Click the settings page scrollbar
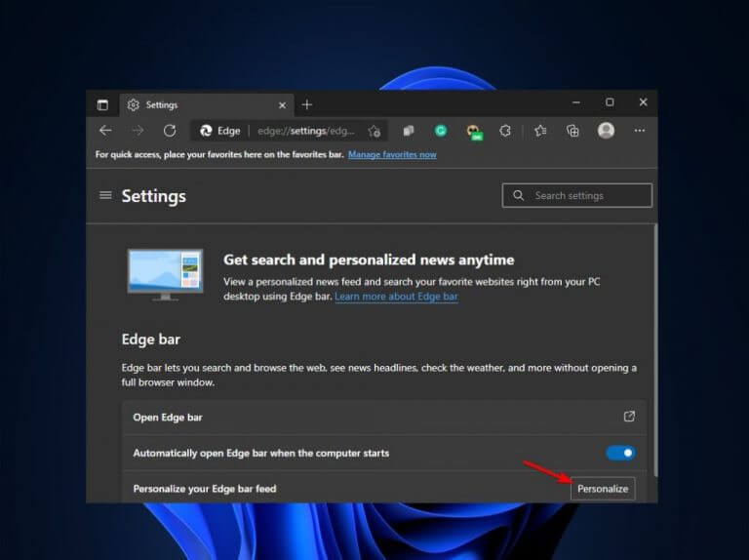 655,350
